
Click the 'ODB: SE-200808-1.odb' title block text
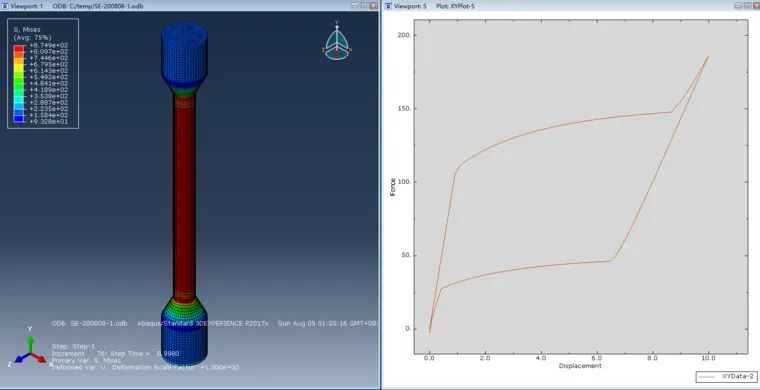(x=90, y=323)
